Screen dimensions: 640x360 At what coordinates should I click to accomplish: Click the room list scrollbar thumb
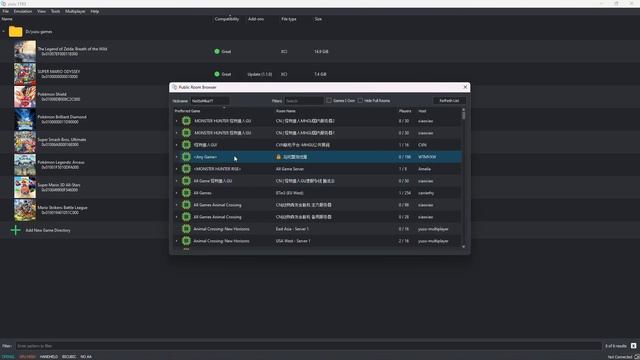click(463, 116)
